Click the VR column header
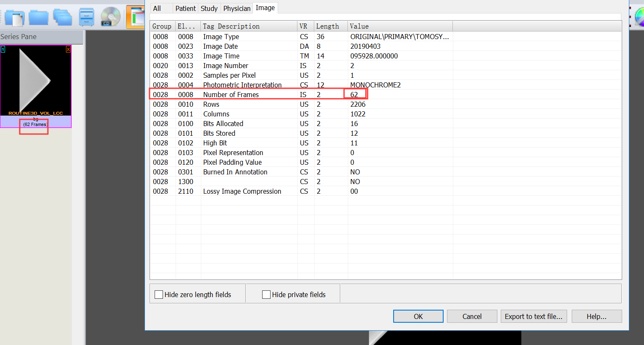This screenshot has width=644, height=345. 306,26
